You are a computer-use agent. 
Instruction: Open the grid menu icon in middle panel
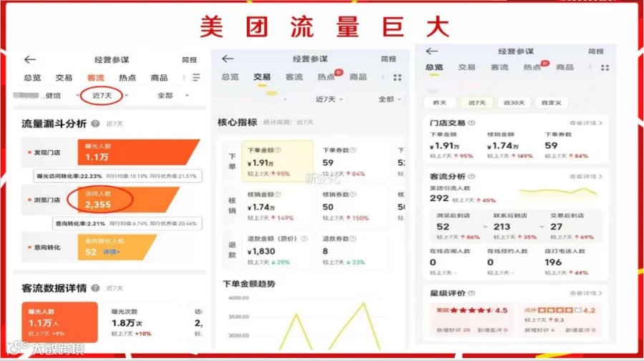pyautogui.click(x=397, y=77)
